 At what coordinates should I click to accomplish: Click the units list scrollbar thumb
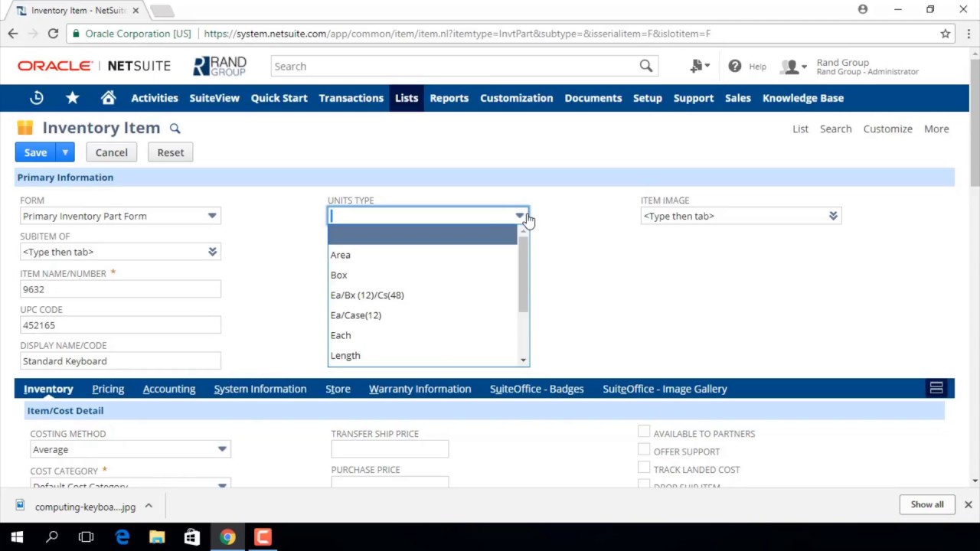524,274
